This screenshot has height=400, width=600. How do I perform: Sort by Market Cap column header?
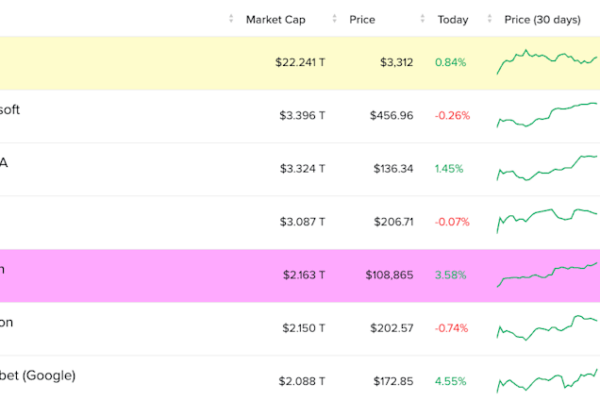point(276,20)
